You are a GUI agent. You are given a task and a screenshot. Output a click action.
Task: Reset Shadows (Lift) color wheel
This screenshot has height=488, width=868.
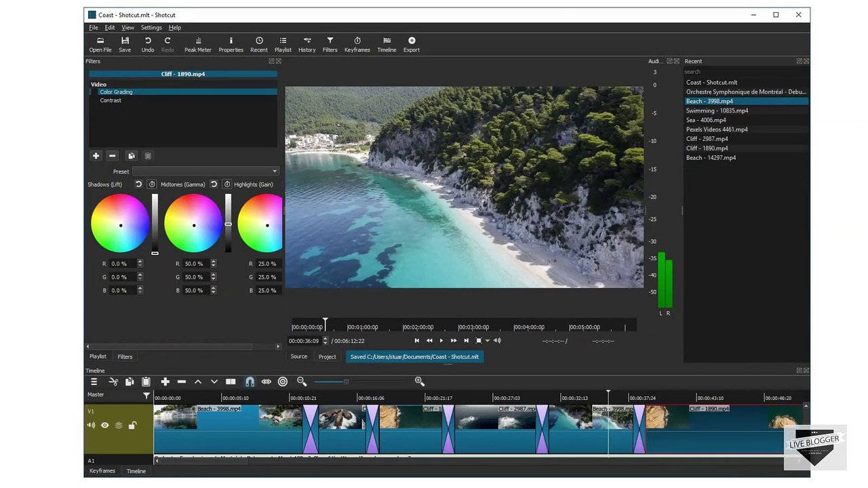tap(138, 184)
